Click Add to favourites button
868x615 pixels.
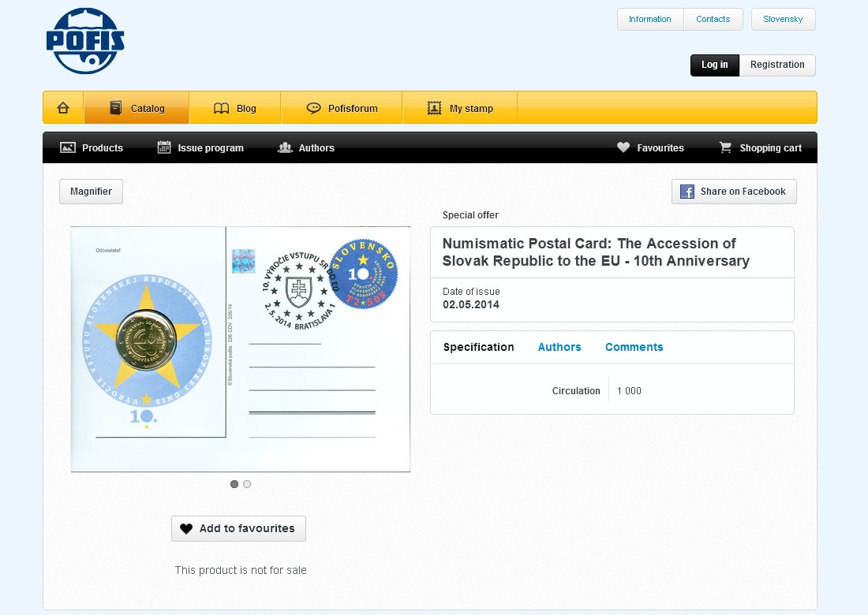click(238, 529)
